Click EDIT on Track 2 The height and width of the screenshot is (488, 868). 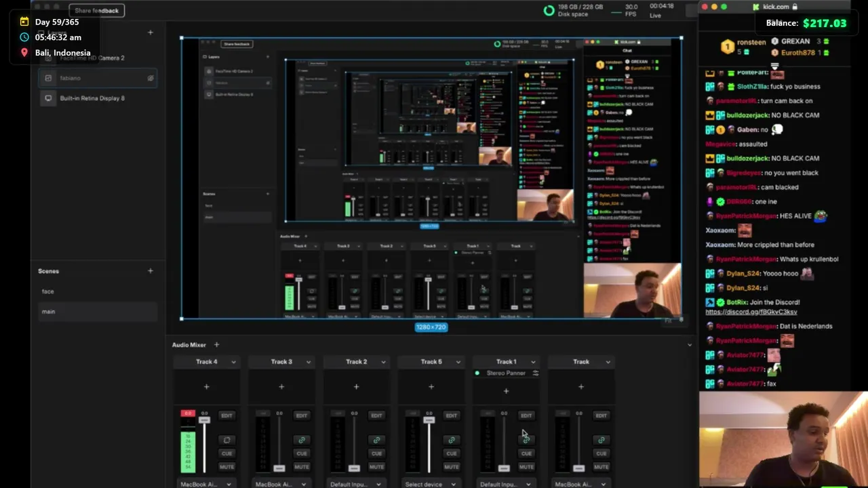(376, 415)
